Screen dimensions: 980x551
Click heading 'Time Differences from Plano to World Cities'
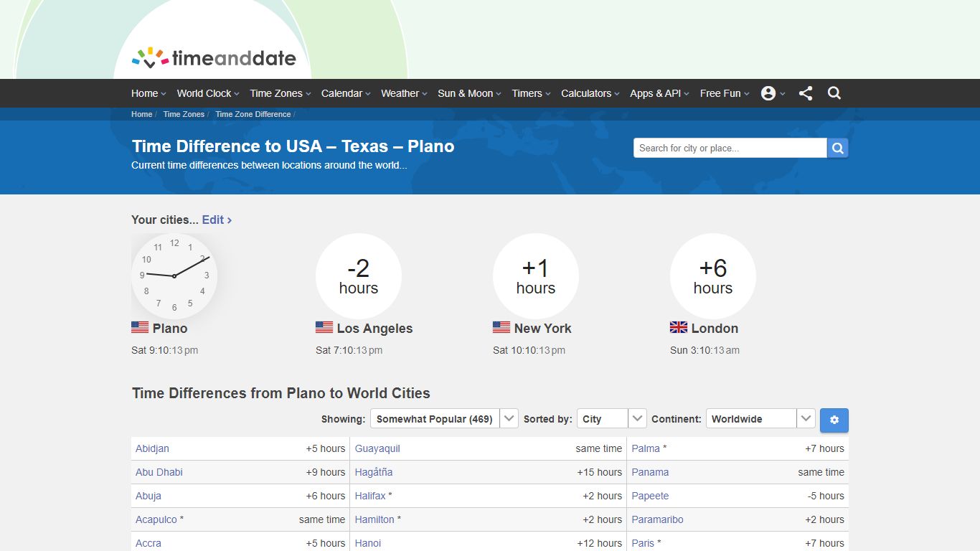point(281,393)
